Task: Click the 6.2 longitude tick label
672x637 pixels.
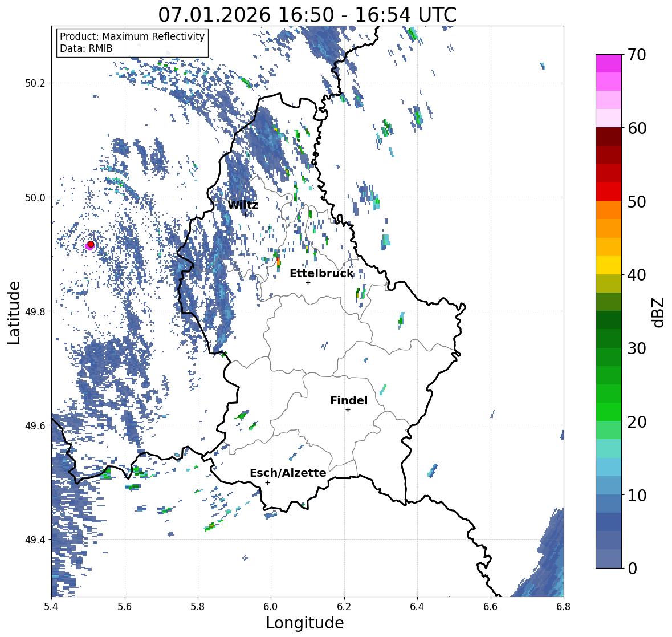Action: [x=344, y=606]
